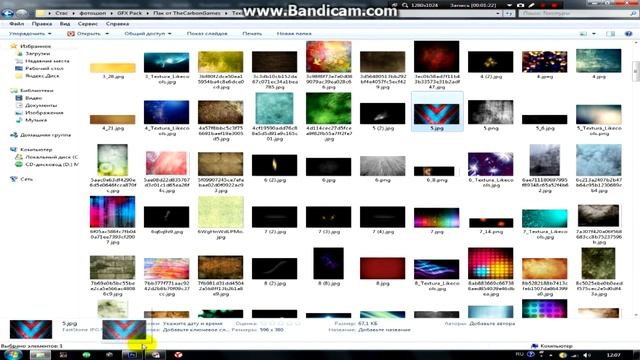Image resolution: width=640 pixels, height=360 pixels.
Task: Select Рабочий стол in sidebar
Action: 44,68
